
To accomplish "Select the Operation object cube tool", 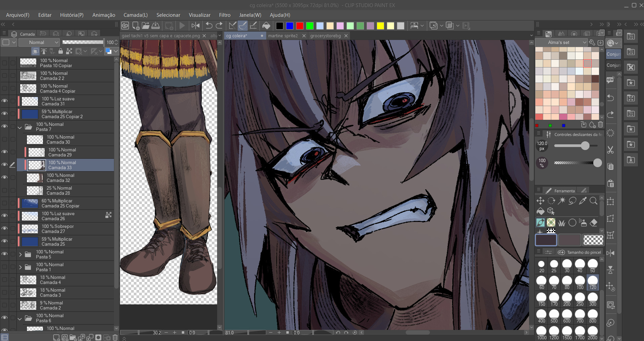I will pos(551,211).
